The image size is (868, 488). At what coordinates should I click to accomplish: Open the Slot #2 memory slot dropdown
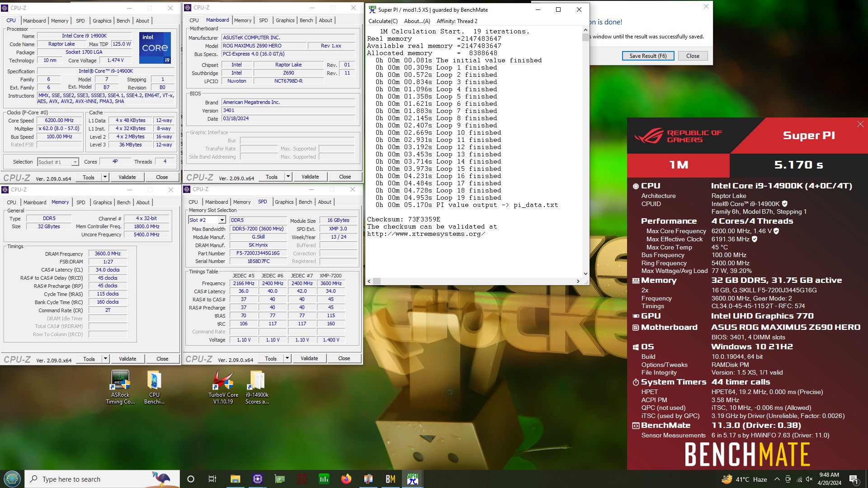tap(207, 220)
